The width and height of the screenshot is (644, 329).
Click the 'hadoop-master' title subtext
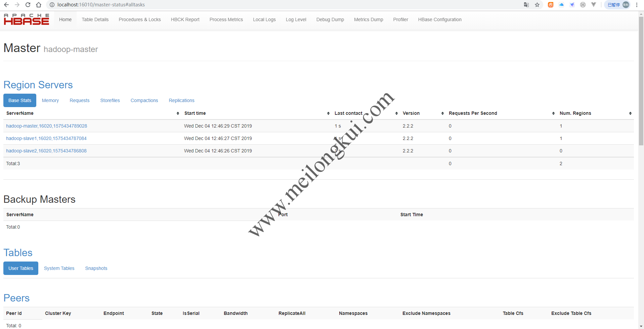click(x=71, y=49)
